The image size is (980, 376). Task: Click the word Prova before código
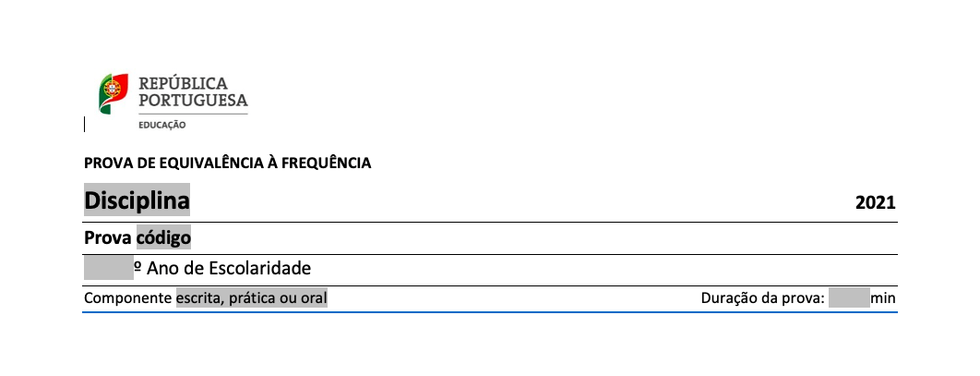(107, 238)
